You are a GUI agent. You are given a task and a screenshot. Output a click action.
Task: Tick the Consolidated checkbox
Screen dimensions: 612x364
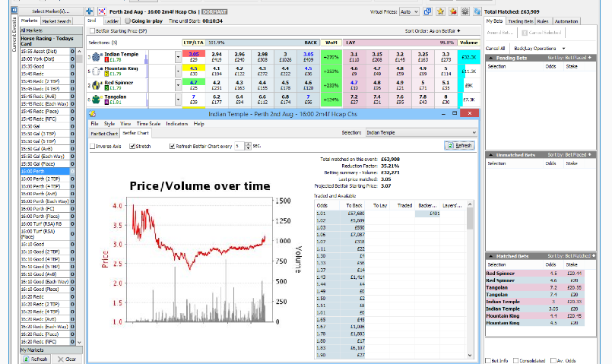coord(516,360)
